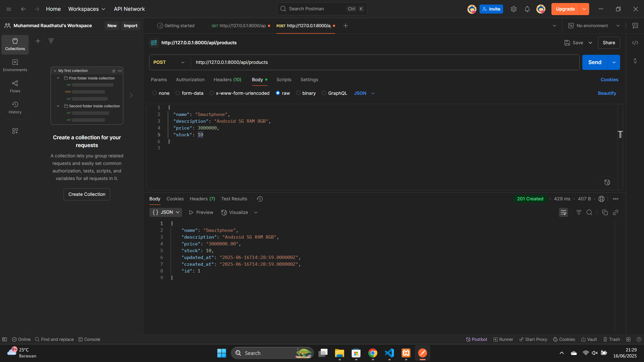Expand the JSON body format dropdown
Image resolution: width=644 pixels, height=362 pixels.
364,93
